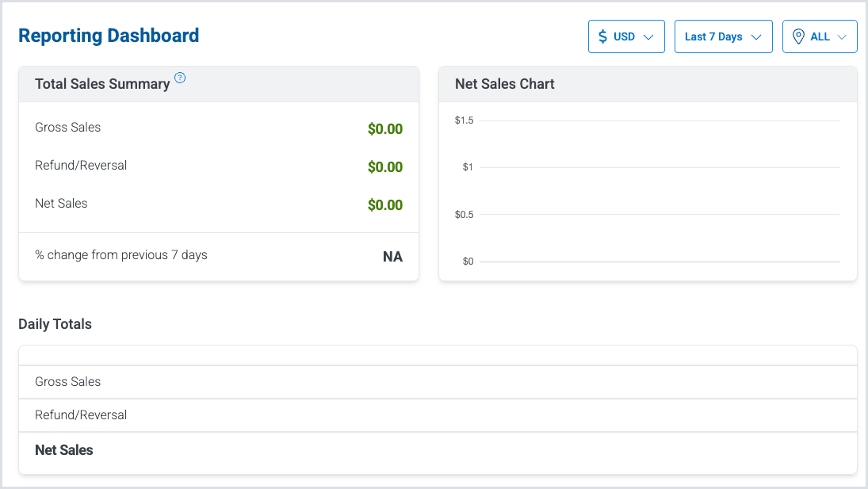Click the Refund/Reversal $0.00 summary amount
The image size is (868, 489).
coord(384,167)
